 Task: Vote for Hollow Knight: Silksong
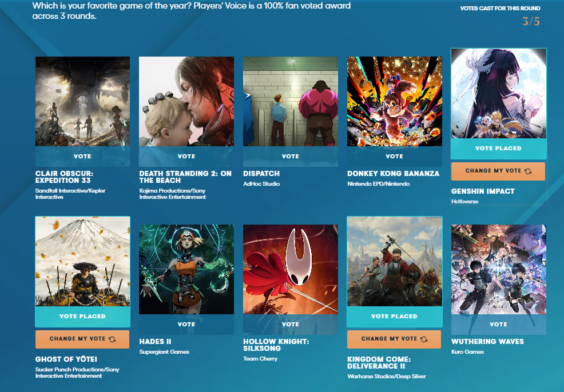point(290,324)
